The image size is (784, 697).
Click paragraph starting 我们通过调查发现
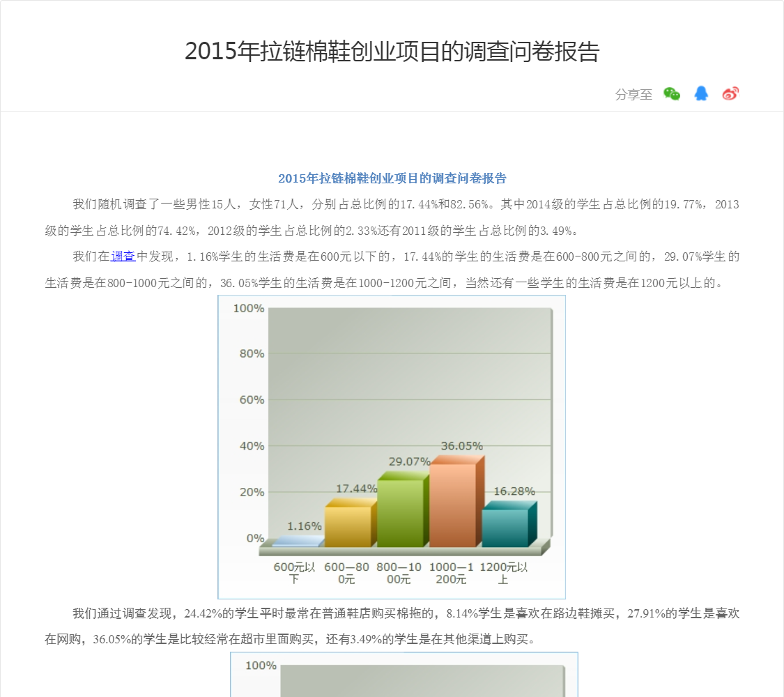pyautogui.click(x=392, y=626)
